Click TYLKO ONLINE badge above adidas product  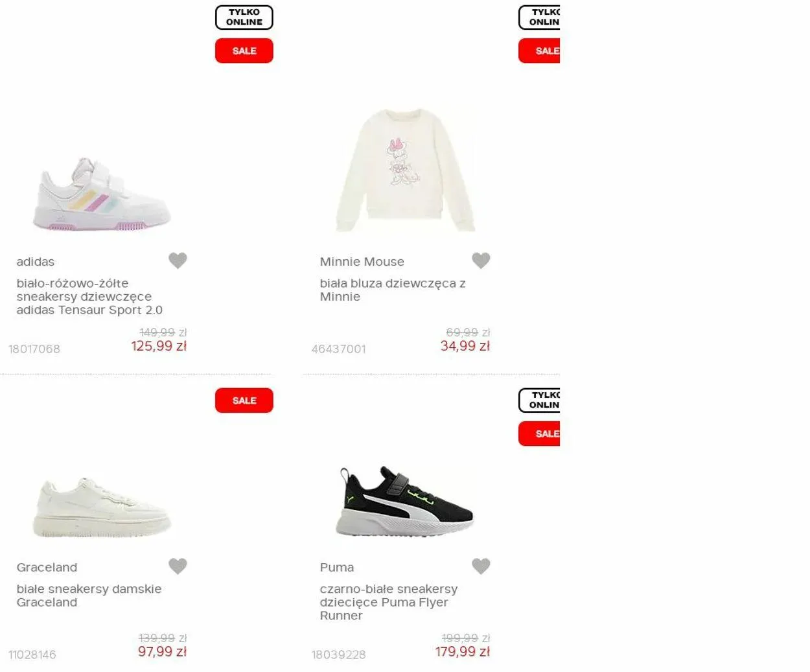(244, 17)
